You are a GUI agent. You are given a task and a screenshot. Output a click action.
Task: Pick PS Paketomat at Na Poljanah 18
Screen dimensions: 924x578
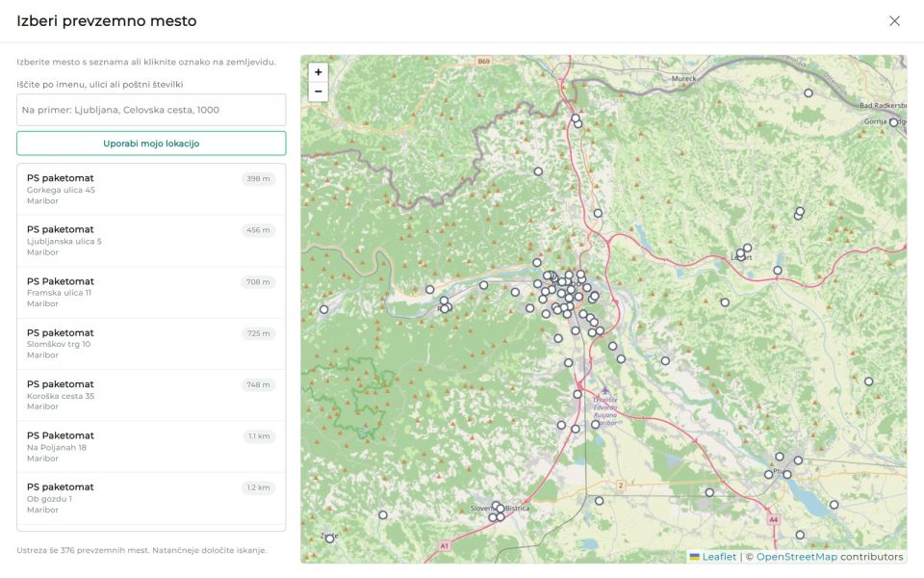[x=151, y=446]
